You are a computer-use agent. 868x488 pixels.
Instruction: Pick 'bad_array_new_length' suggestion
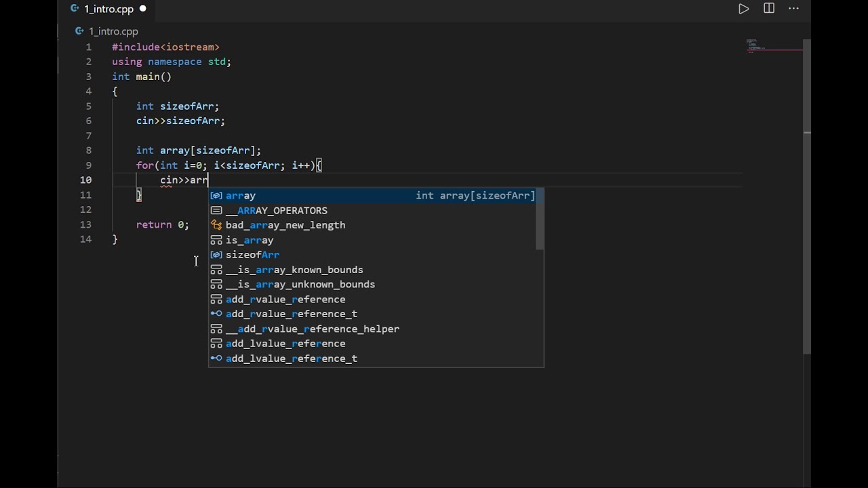pos(285,225)
